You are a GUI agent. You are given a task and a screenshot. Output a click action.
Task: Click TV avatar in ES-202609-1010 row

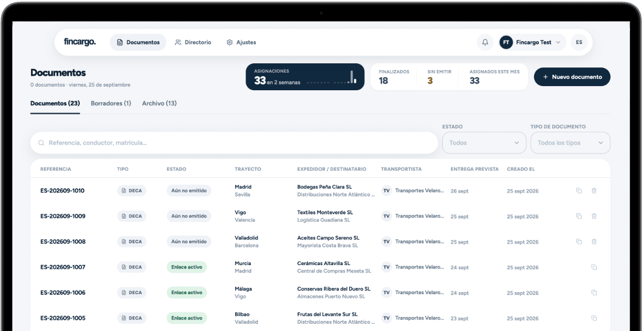pos(387,190)
